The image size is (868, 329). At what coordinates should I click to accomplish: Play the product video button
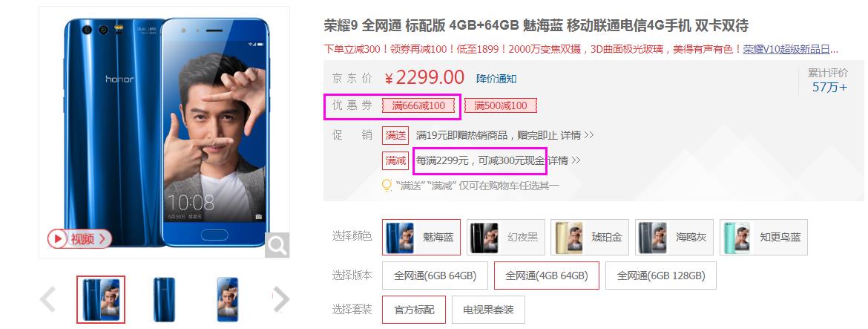point(79,238)
